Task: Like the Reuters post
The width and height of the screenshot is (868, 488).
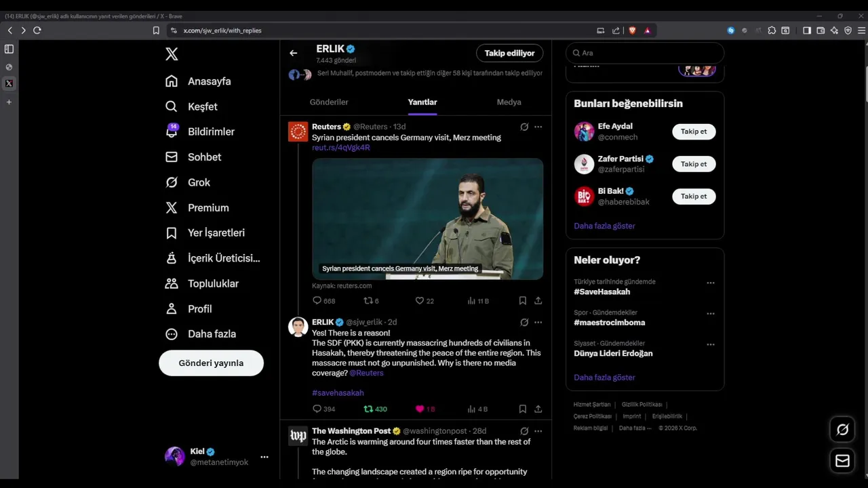Action: coord(425,301)
